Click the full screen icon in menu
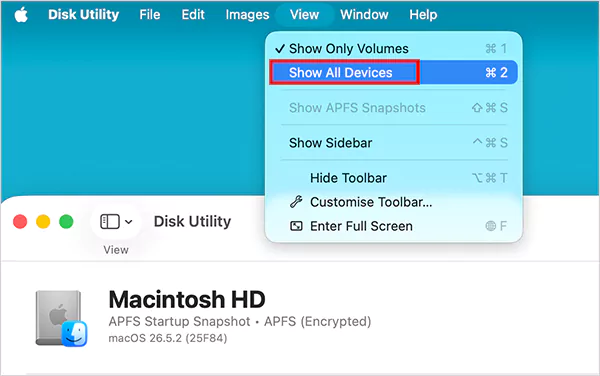This screenshot has width=600, height=376. click(x=296, y=226)
